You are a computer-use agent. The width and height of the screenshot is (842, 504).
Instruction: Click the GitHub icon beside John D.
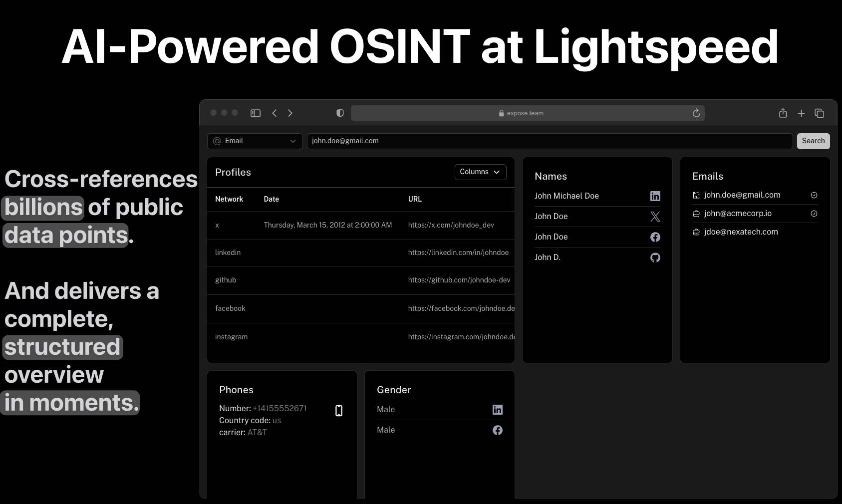(x=655, y=257)
